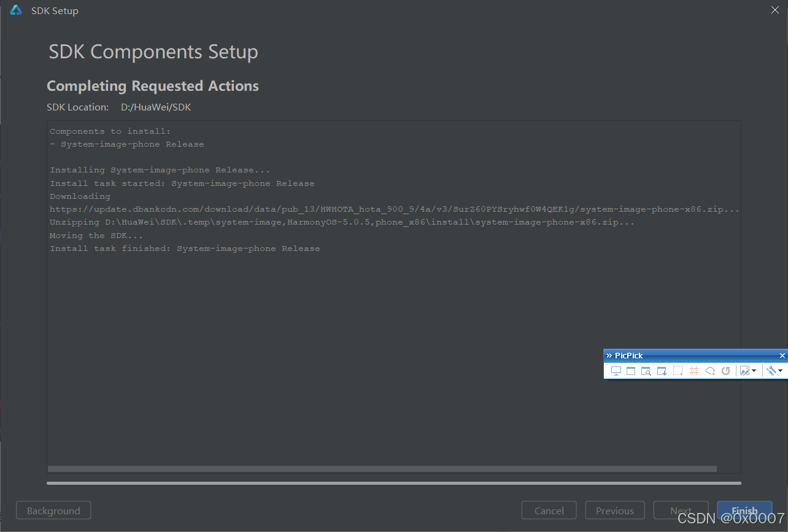Go back with the Previous button
This screenshot has width=788, height=532.
(615, 511)
